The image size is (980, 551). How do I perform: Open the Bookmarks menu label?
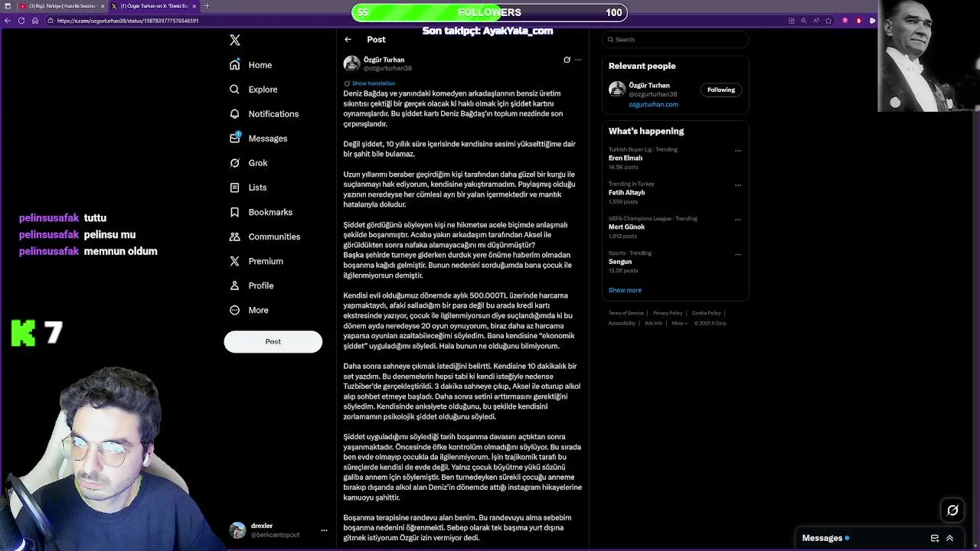(270, 212)
